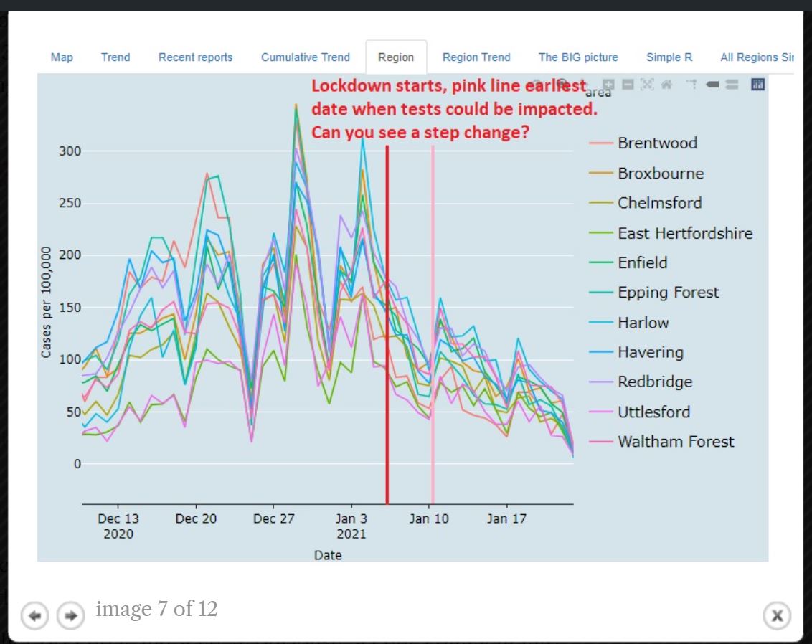
Task: Go to previous image with left arrow
Action: pyautogui.click(x=34, y=615)
